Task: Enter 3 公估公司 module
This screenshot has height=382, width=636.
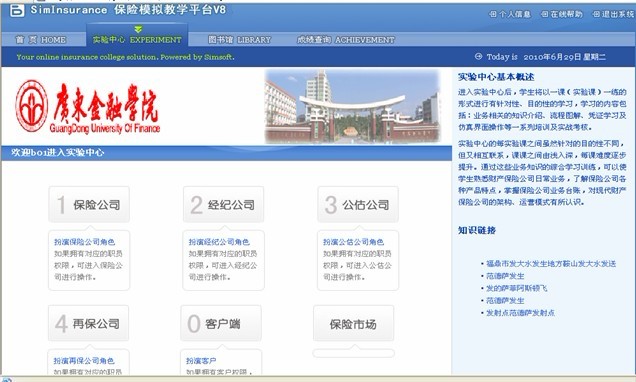Action: pos(358,204)
